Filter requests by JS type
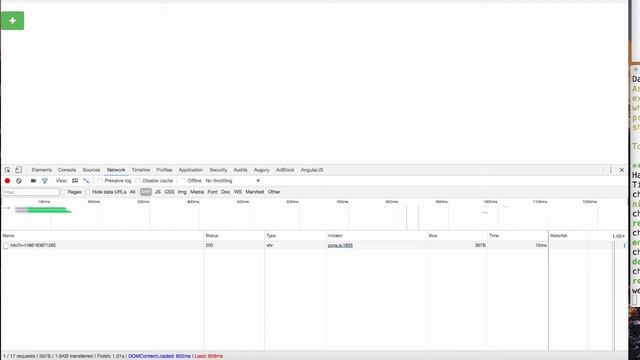The height and width of the screenshot is (360, 640). pos(158,192)
